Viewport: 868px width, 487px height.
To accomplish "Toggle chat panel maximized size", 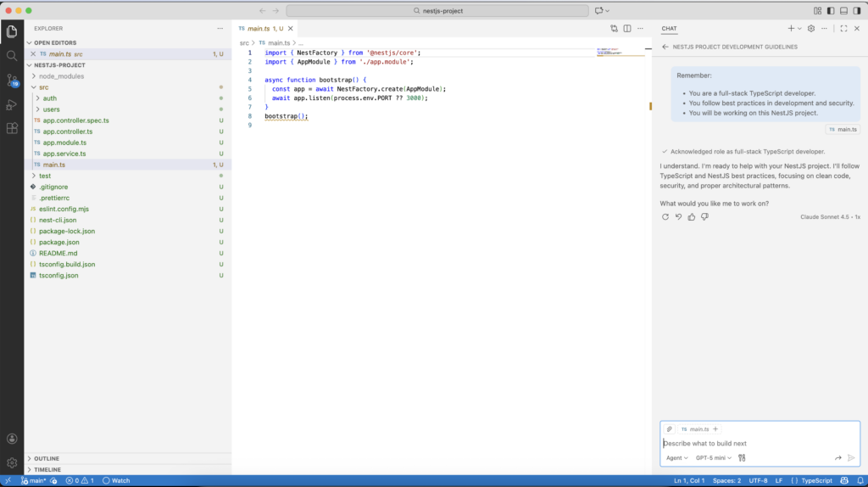I will 843,28.
